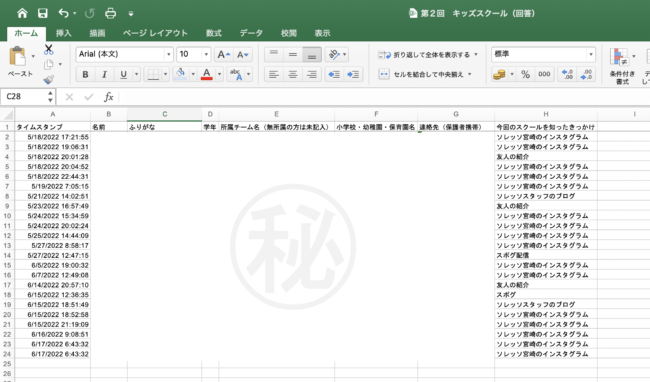
Task: Apply cell borders with the borders icon
Action: [153, 74]
